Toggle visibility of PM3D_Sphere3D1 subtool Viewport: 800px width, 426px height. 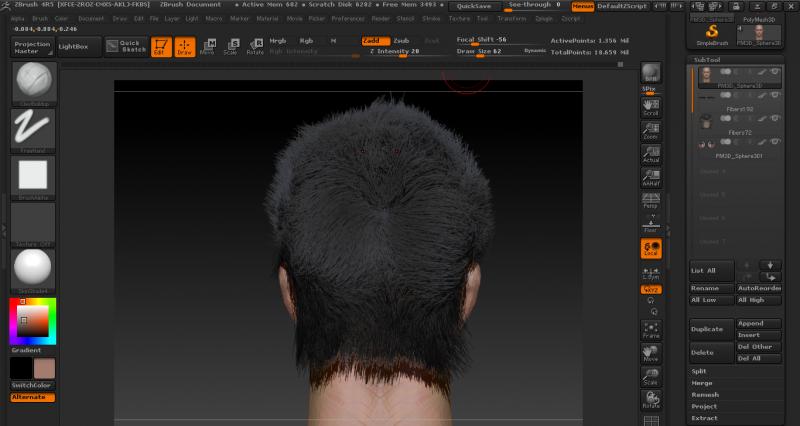pos(776,142)
